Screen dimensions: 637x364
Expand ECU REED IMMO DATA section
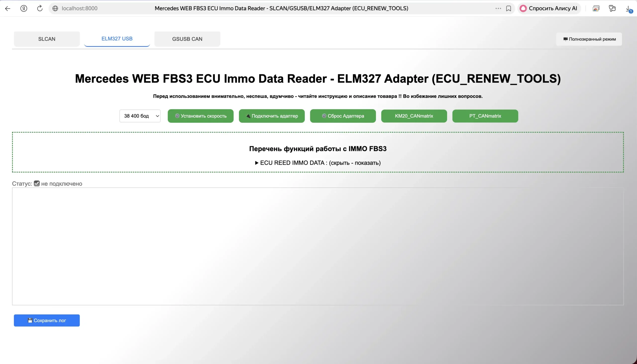click(318, 163)
